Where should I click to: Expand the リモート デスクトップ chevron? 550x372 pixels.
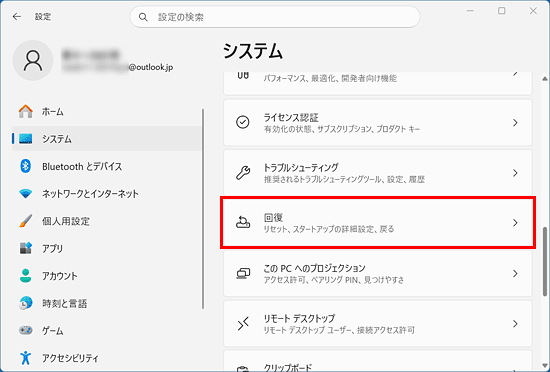tap(515, 323)
